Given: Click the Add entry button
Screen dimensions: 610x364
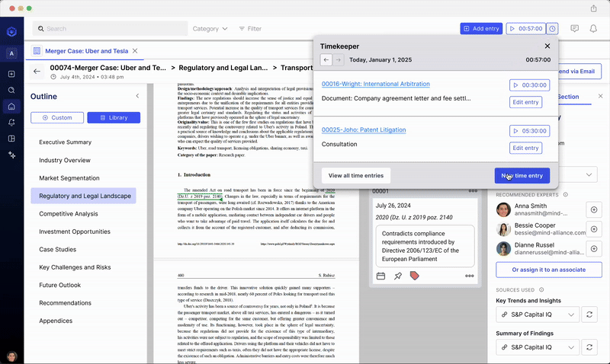Looking at the screenshot, I should click(x=481, y=28).
